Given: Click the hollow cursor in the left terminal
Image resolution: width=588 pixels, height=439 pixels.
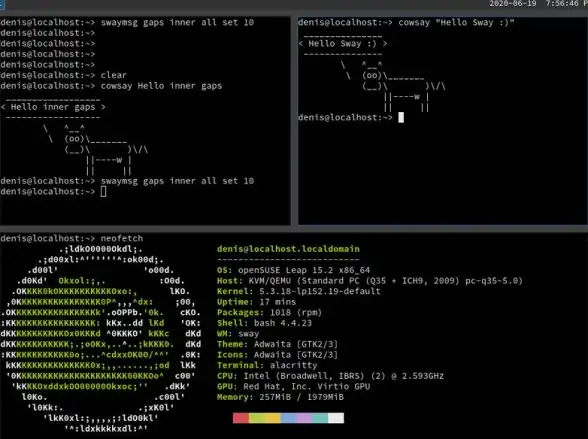Looking at the screenshot, I should 104,192.
